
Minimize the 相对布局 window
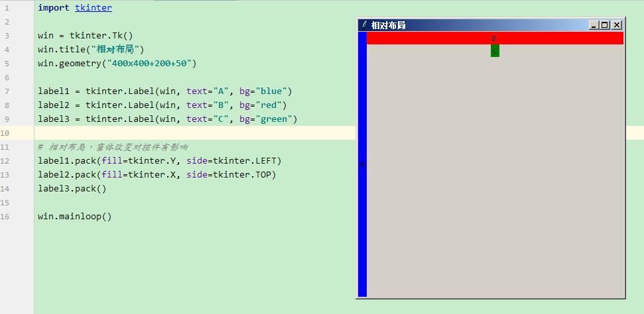tap(594, 25)
